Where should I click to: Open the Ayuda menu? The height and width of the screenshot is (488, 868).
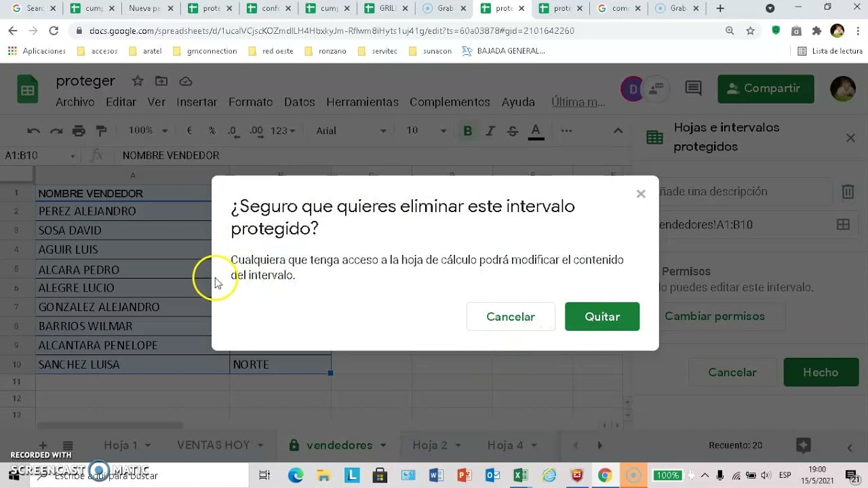pos(518,102)
